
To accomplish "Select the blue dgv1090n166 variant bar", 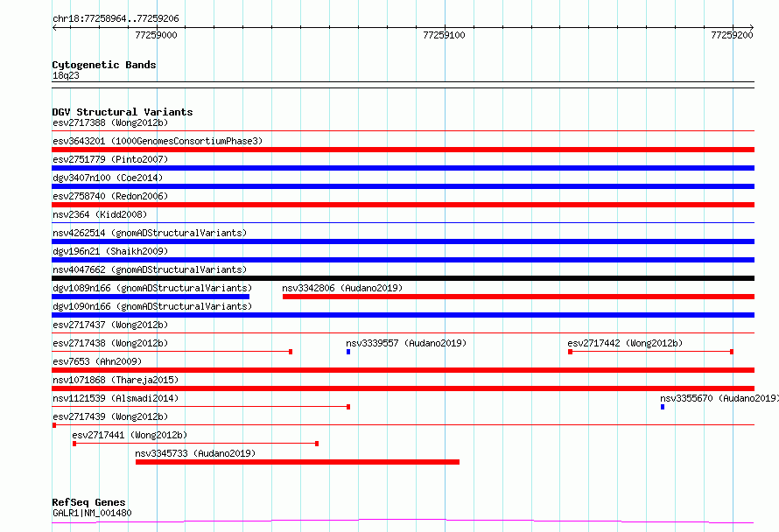I will [403, 315].
